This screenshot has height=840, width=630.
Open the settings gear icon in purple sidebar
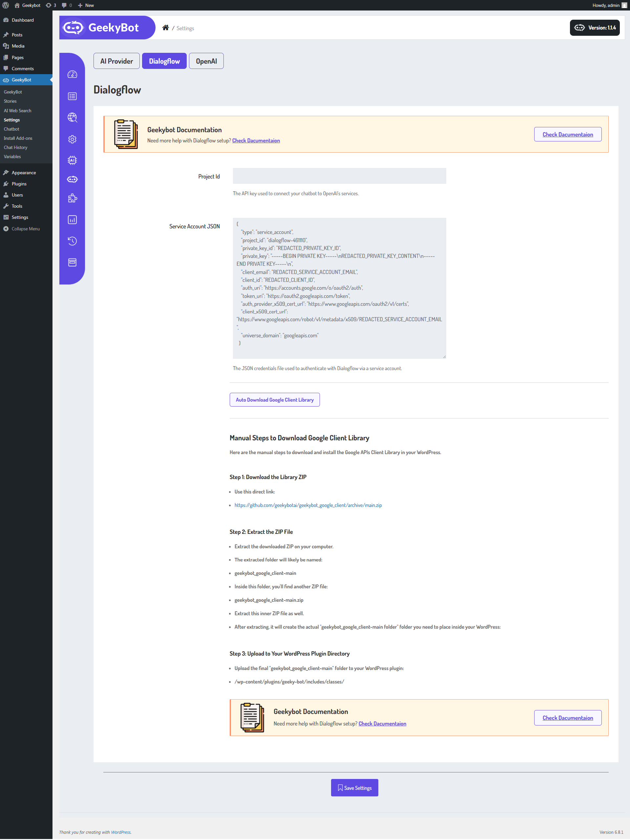pos(72,139)
